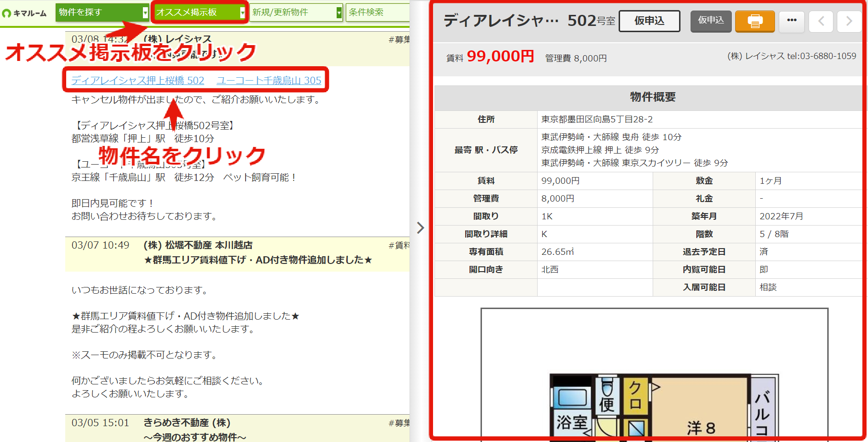Screen dimensions: 868x442
Task: Click the 間取り value 1K
Action: tap(547, 216)
